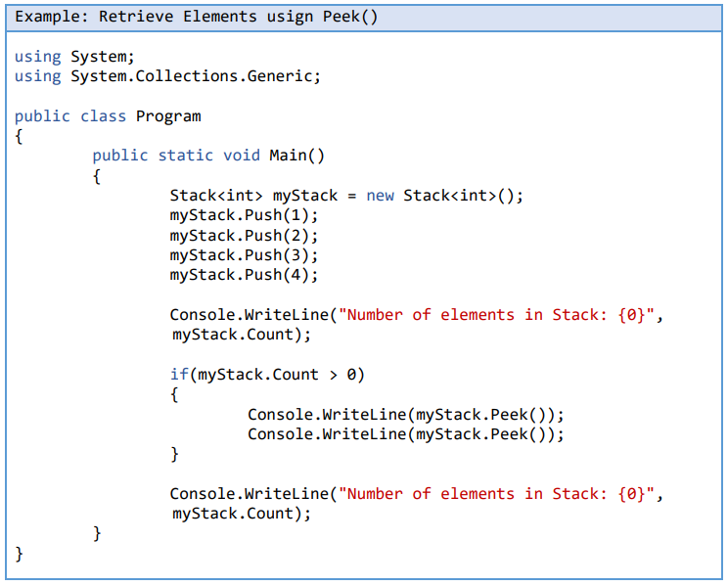Screen dimensions: 728x586
Task: Click the first 'myStack.Count);' continuation line
Action: coord(241,335)
